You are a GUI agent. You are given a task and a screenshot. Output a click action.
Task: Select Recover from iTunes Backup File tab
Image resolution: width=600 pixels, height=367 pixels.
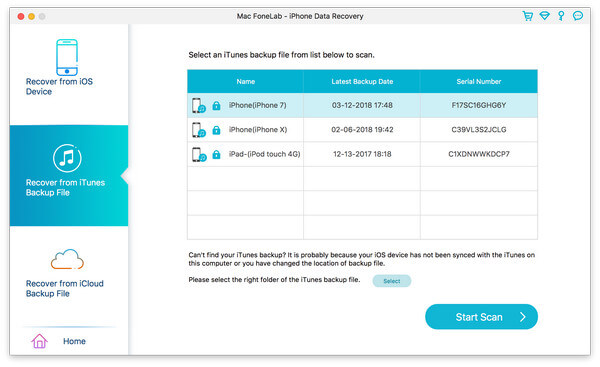click(x=69, y=175)
